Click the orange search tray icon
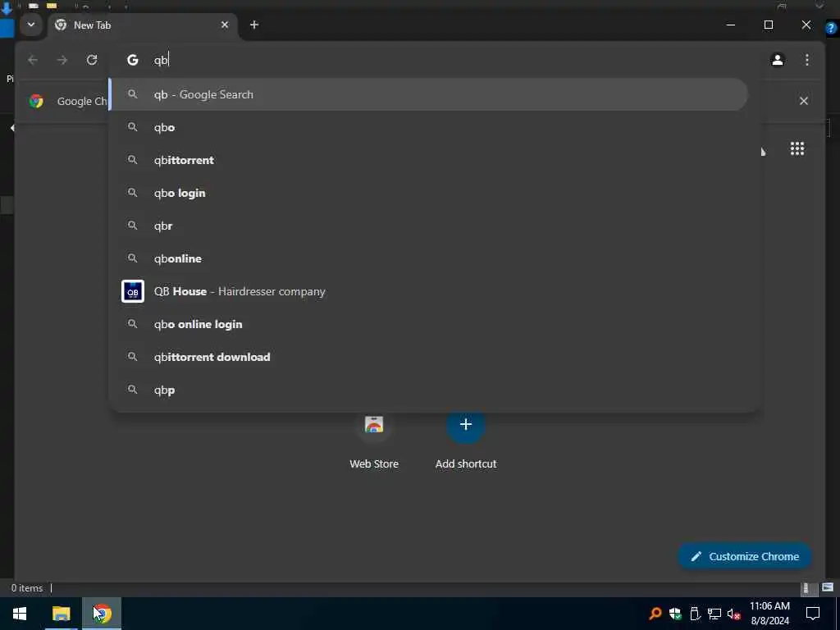Image resolution: width=840 pixels, height=630 pixels. coord(655,614)
